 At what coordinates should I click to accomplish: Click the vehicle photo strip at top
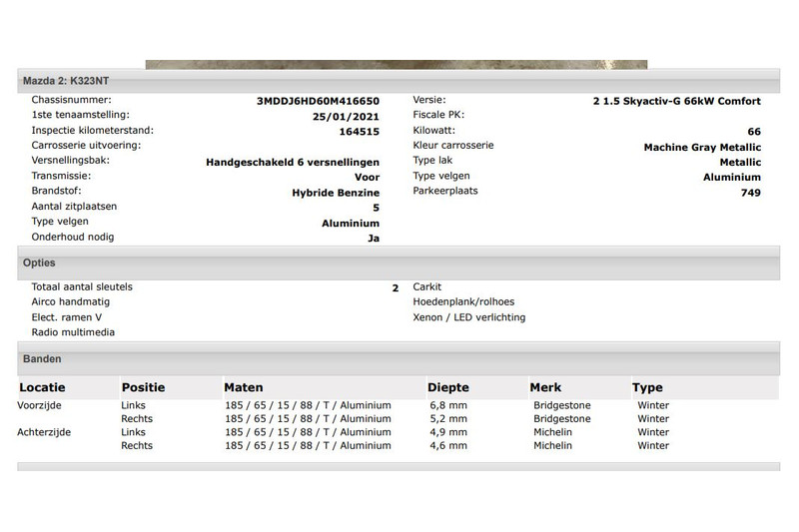click(x=396, y=65)
